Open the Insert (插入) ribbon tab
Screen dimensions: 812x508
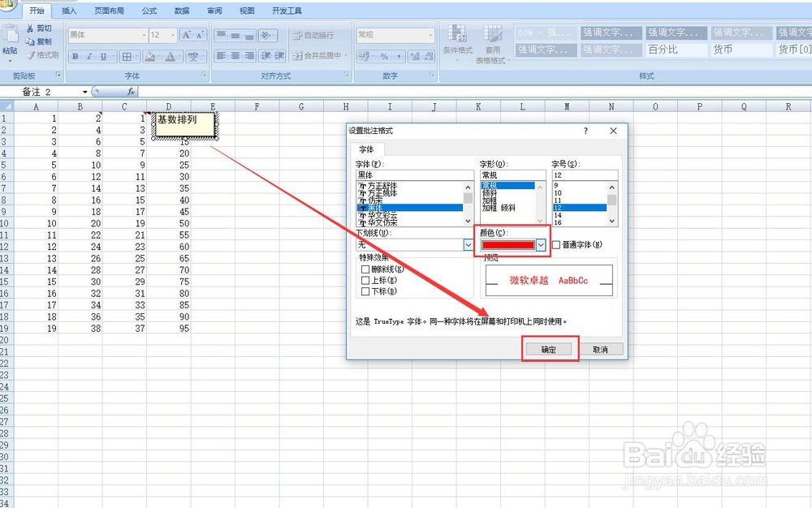(x=69, y=11)
